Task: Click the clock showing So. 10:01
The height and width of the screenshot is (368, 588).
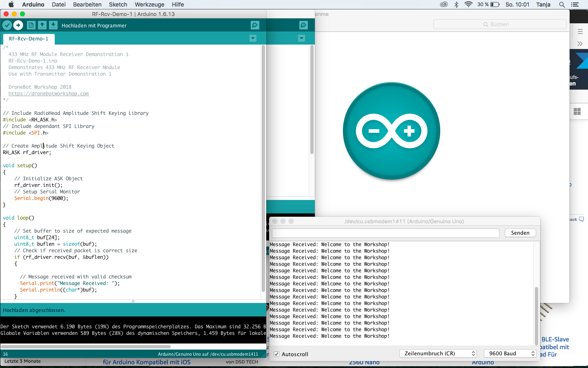Action: (x=517, y=4)
